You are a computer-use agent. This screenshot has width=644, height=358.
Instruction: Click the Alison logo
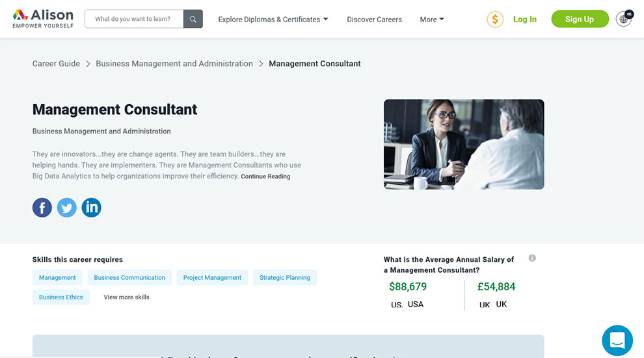[43, 19]
